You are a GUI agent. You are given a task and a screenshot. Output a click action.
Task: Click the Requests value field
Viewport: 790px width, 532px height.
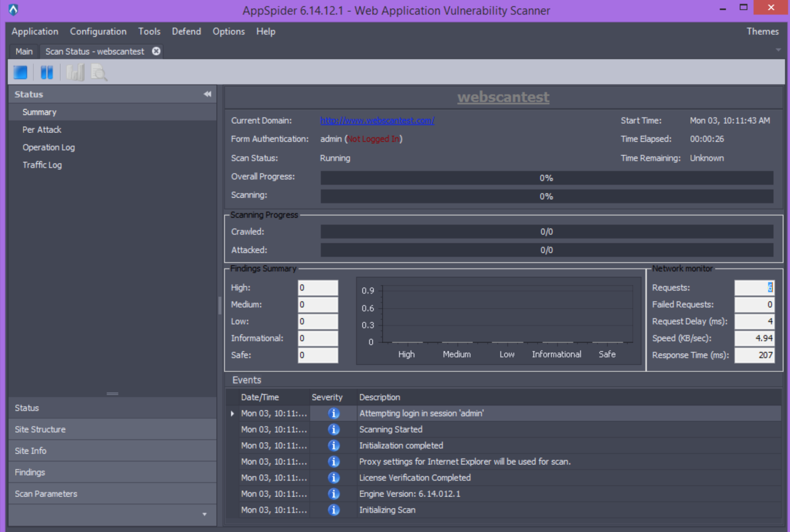click(x=754, y=287)
